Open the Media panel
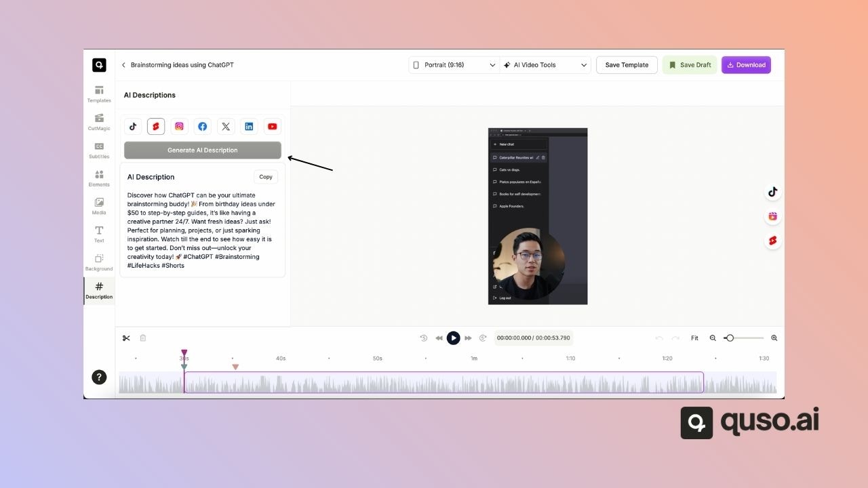Image resolution: width=868 pixels, height=488 pixels. coord(99,206)
